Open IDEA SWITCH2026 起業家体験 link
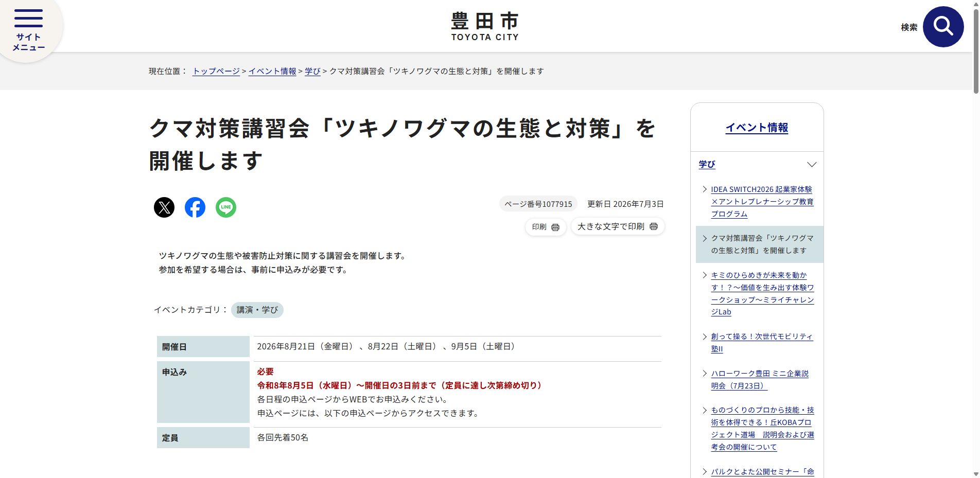This screenshot has width=980, height=478. [762, 202]
